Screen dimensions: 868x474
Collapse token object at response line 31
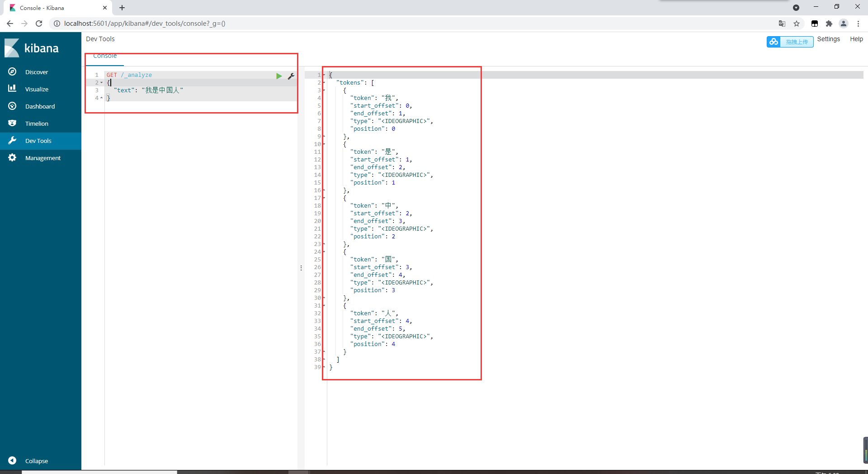pos(324,306)
